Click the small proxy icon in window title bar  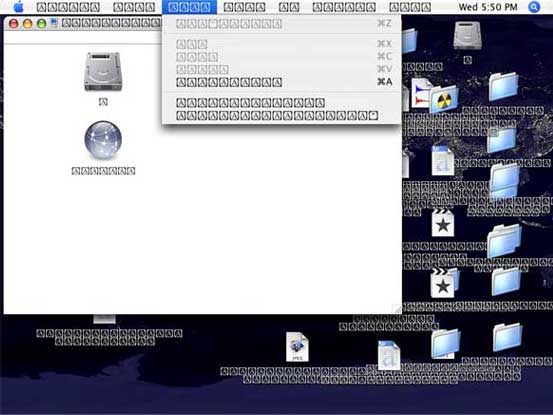coord(54,23)
